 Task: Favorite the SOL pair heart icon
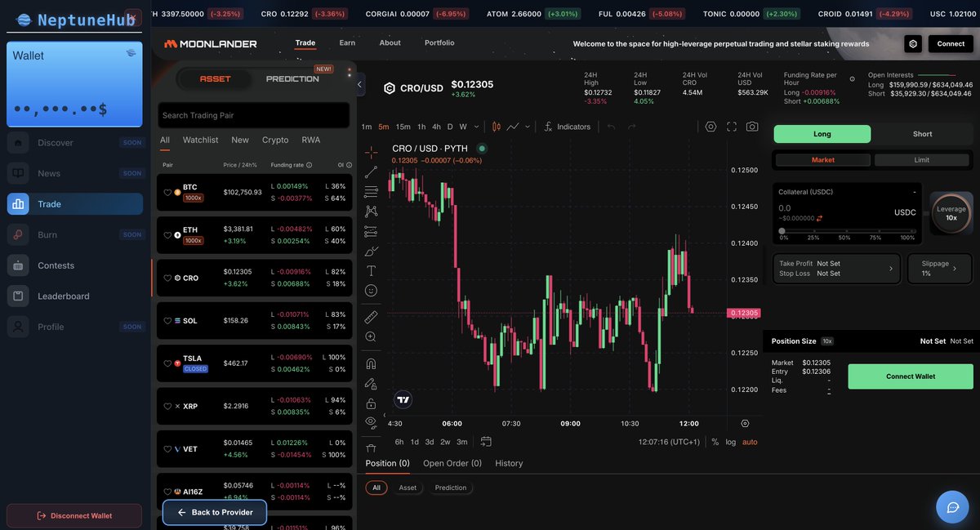click(x=167, y=321)
